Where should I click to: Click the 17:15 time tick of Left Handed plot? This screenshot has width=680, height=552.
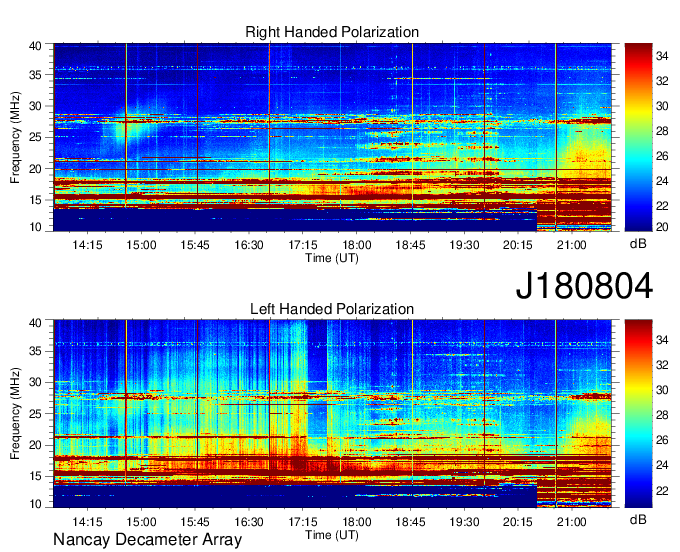303,522
